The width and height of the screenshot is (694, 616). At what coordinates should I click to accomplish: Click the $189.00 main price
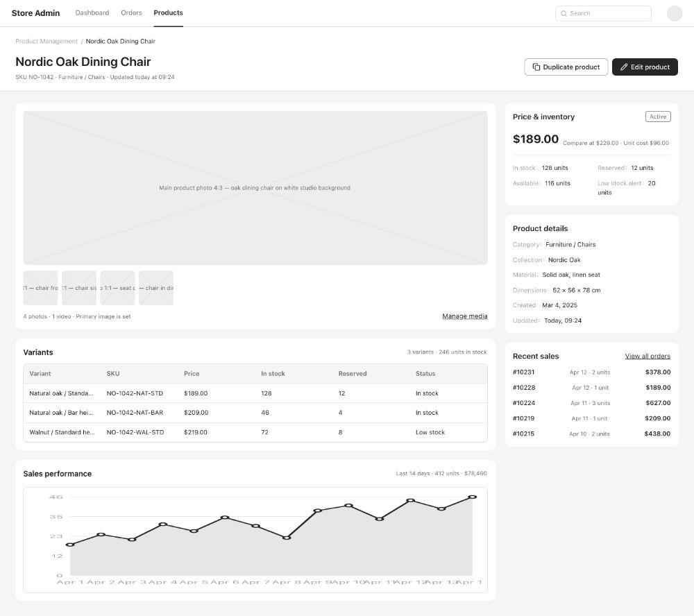(536, 139)
